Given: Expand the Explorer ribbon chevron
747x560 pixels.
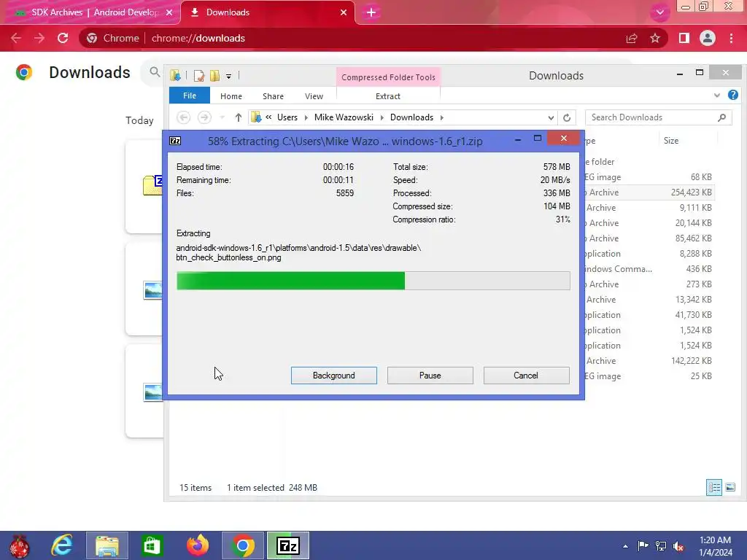Looking at the screenshot, I should (717, 96).
